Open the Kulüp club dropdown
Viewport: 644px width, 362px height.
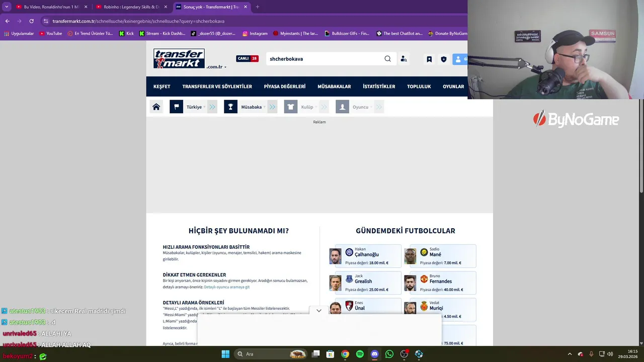point(308,107)
